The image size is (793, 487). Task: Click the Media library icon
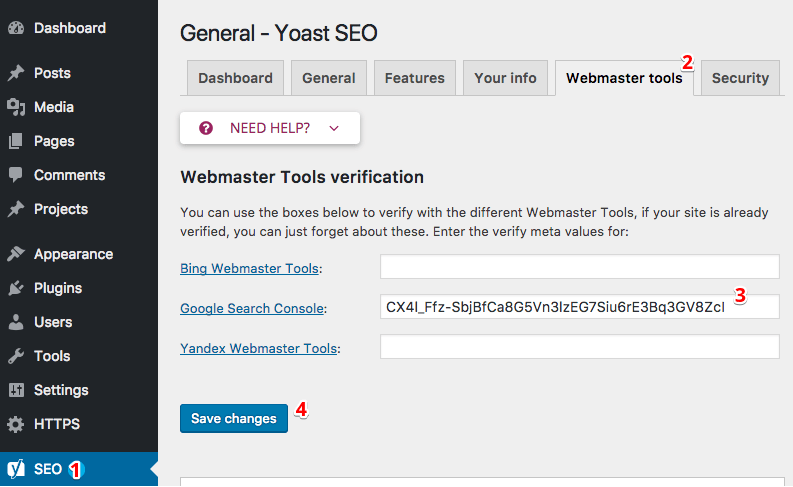(16, 107)
